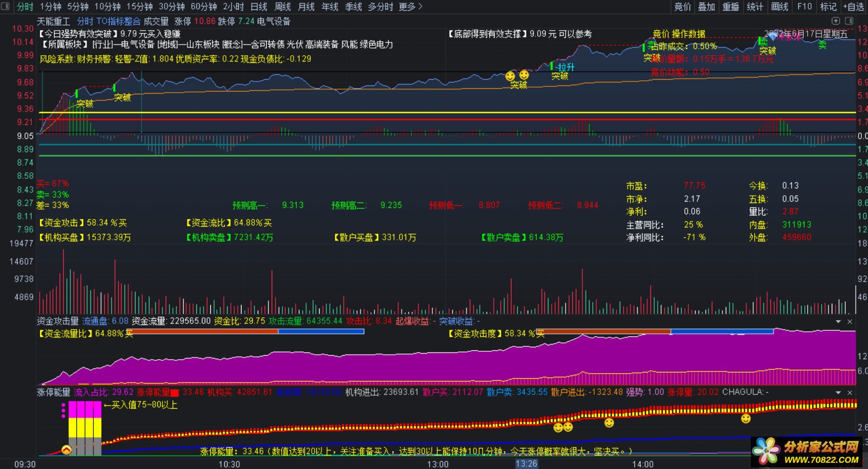Click the 电气设备 sector label
This screenshot has width=868, height=469.
[x=274, y=21]
